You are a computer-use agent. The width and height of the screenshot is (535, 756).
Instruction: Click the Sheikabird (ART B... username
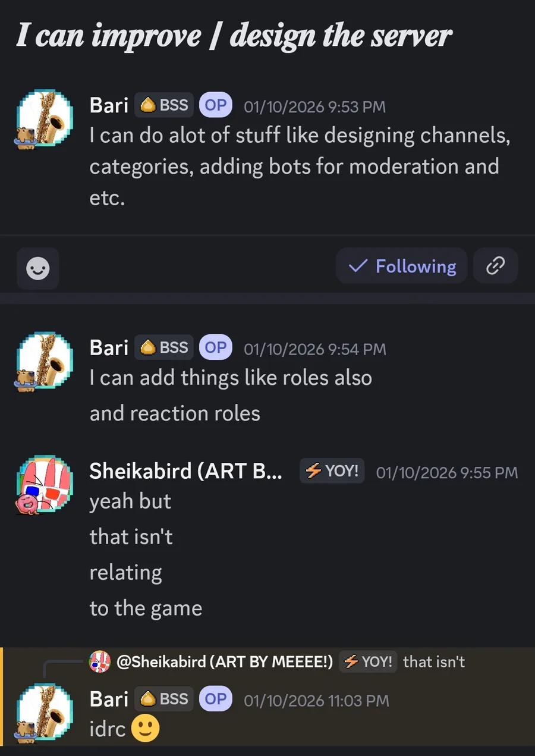tap(185, 471)
